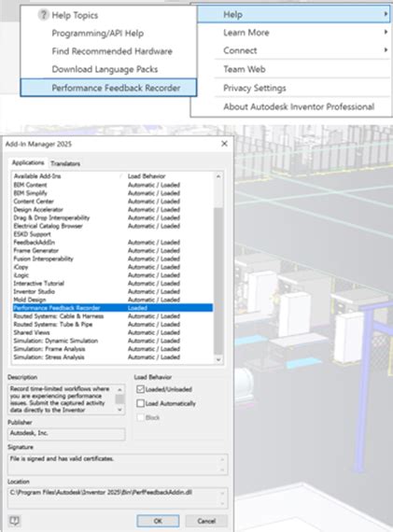Image resolution: width=393 pixels, height=532 pixels.
Task: Sort by Load Behavior column header
Action: tap(147, 176)
